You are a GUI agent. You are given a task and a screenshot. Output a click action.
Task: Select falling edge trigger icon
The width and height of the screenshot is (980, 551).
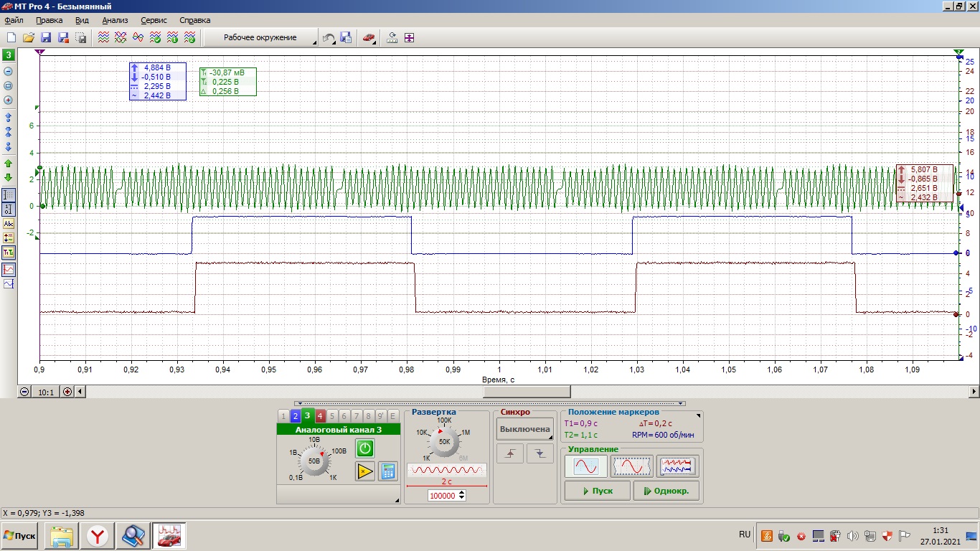tap(540, 453)
